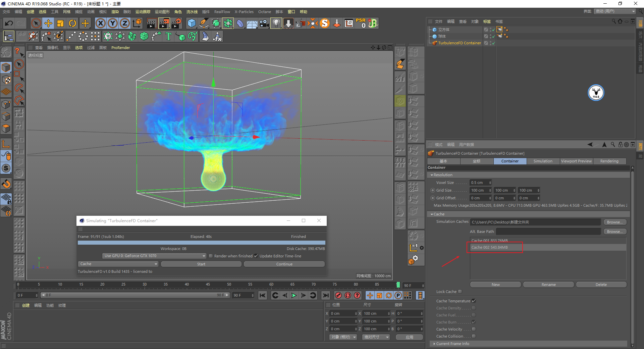
Task: Click the search magnifier in Object Manager
Action: click(614, 21)
